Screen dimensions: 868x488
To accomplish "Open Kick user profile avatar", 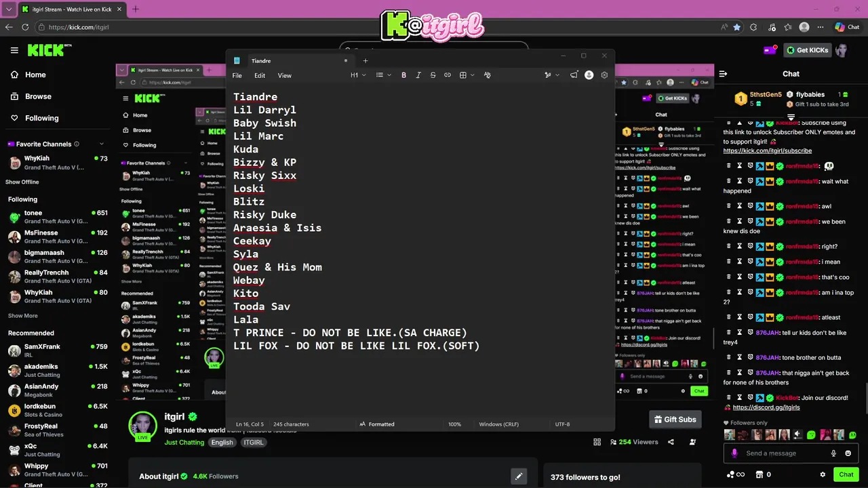I will [x=842, y=50].
